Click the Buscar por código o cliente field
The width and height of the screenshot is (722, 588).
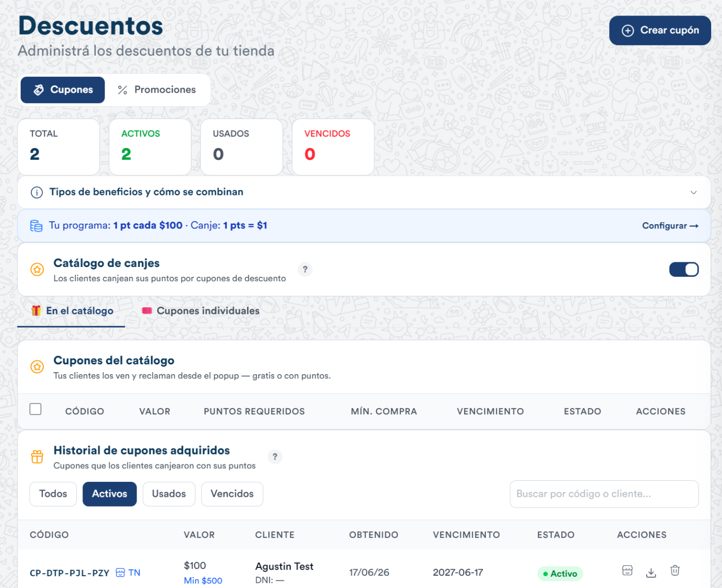pyautogui.click(x=604, y=494)
